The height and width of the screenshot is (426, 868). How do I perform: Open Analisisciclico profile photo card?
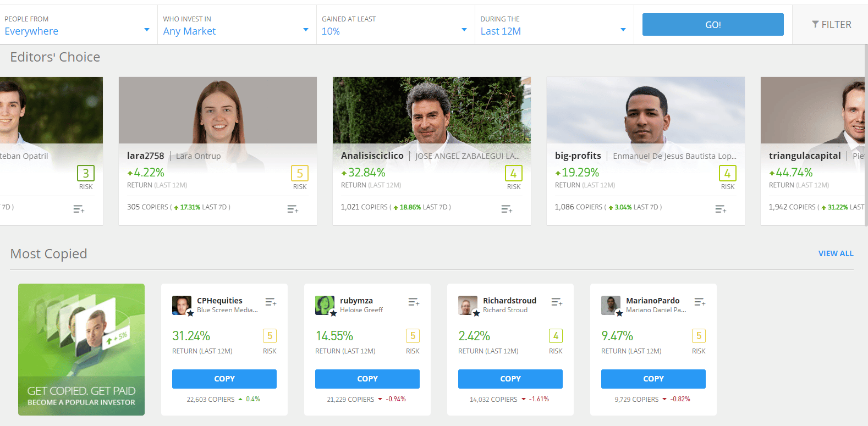[x=432, y=110]
